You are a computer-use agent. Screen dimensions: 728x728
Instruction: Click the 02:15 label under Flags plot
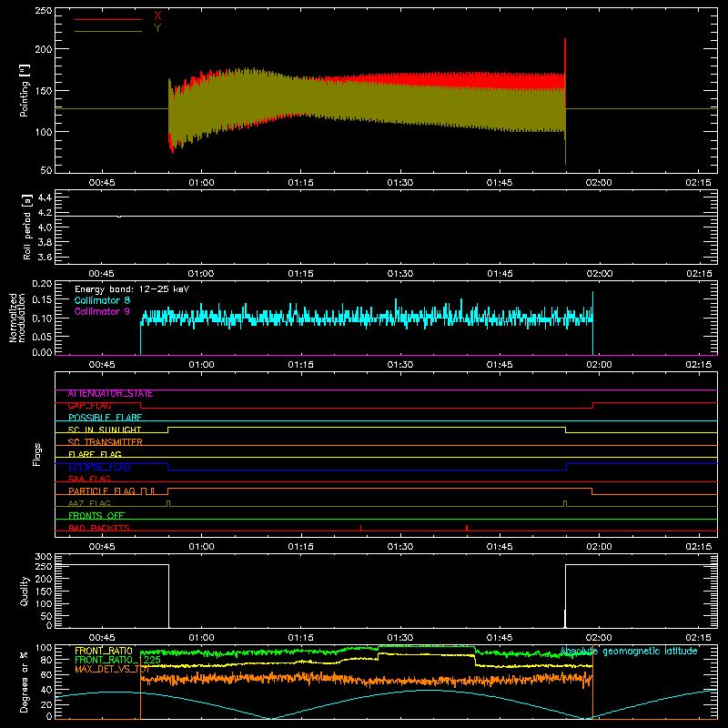point(698,547)
